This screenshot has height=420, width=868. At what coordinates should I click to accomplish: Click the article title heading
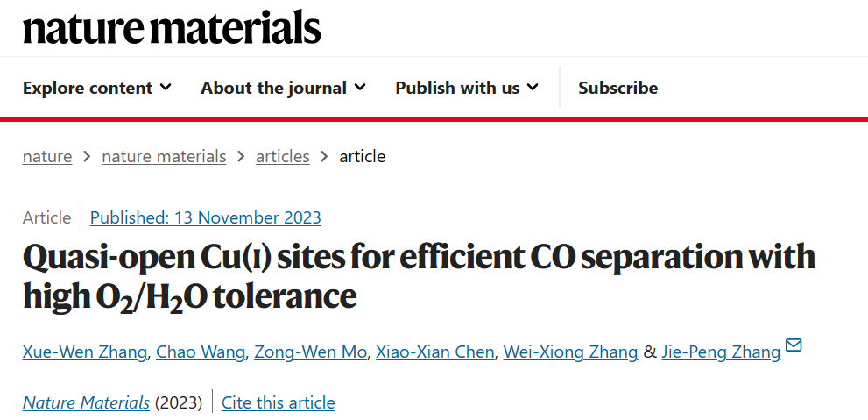pyautogui.click(x=419, y=275)
